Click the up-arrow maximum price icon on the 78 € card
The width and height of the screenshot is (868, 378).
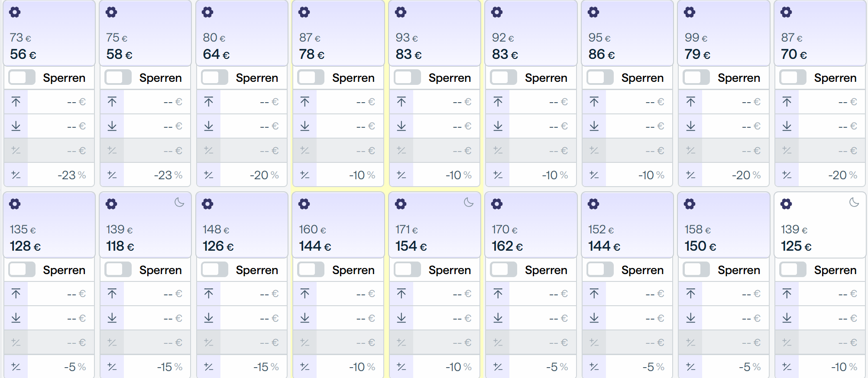click(305, 102)
